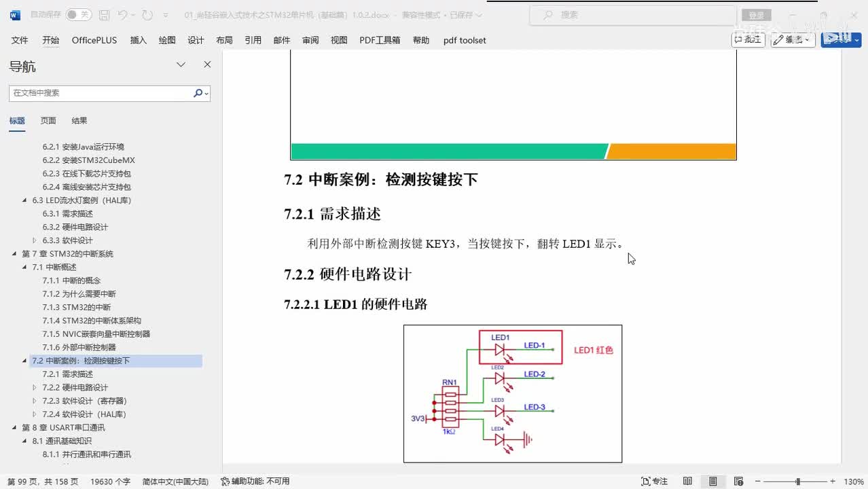Open the 绘图 ribbon tab

(167, 40)
